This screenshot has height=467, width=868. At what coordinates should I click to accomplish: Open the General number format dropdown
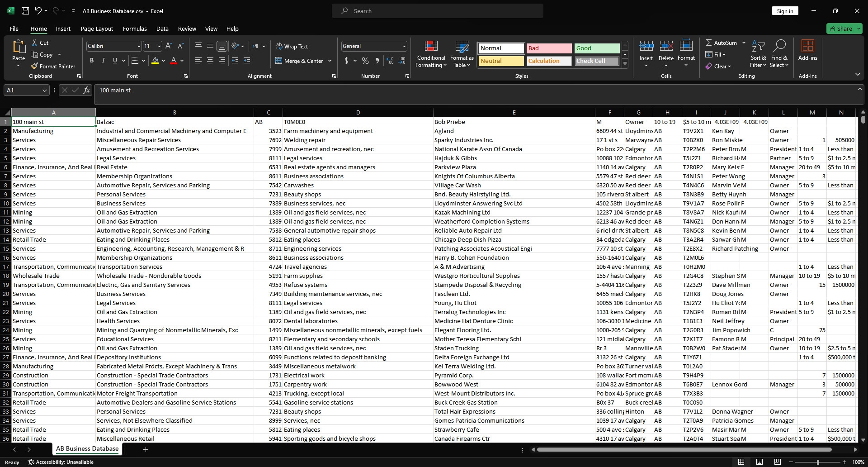pyautogui.click(x=404, y=46)
